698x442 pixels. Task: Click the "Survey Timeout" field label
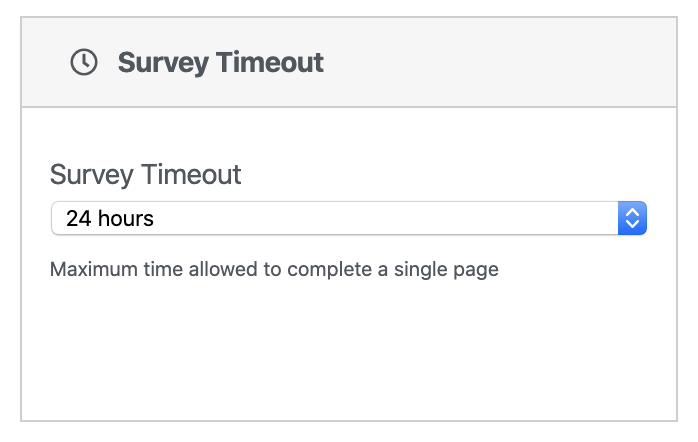[146, 175]
